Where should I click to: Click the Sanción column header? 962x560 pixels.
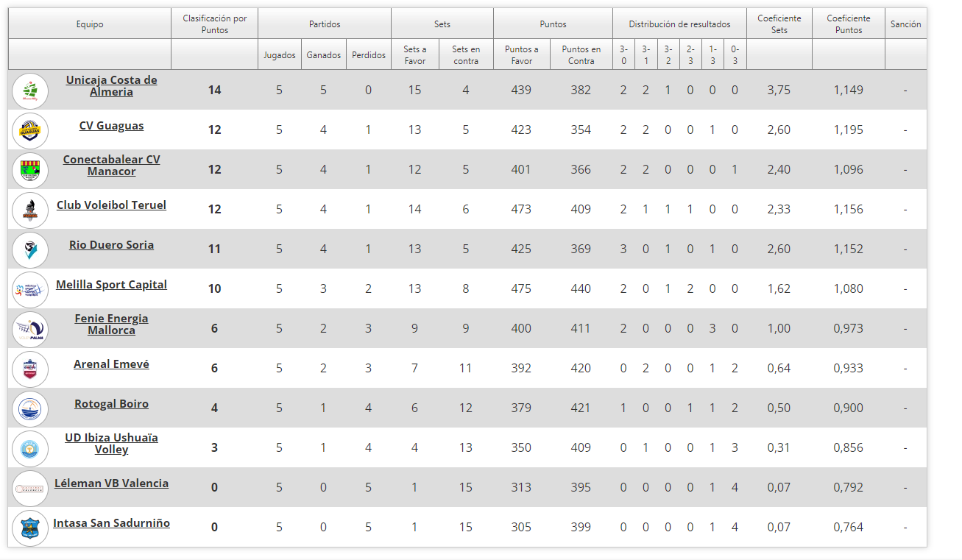905,24
